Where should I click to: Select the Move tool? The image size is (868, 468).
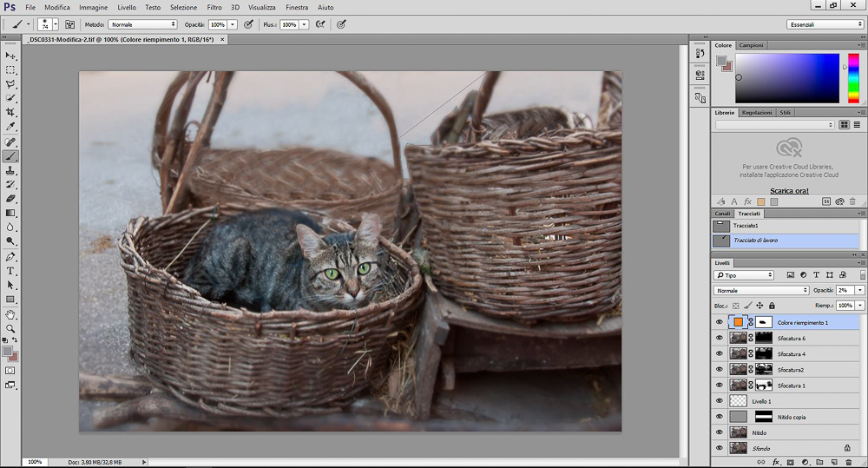pyautogui.click(x=10, y=56)
